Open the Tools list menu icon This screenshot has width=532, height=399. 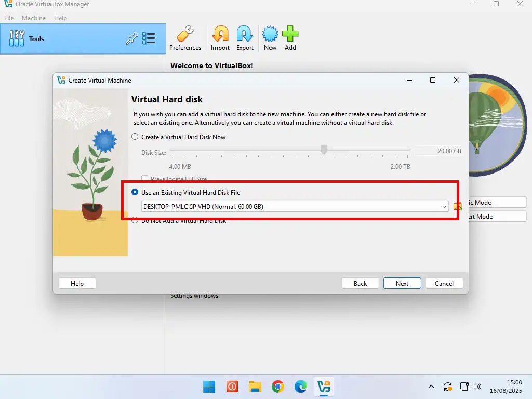click(149, 38)
